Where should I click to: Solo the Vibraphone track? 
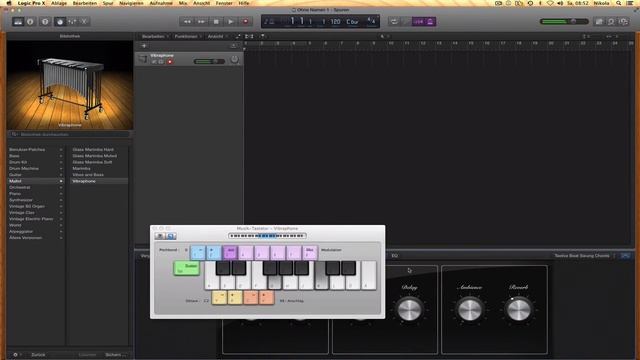tap(161, 62)
